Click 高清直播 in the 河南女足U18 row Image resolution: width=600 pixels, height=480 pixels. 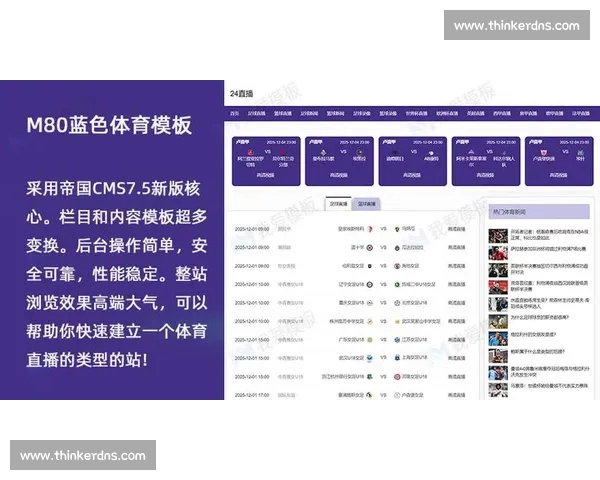coord(457,377)
